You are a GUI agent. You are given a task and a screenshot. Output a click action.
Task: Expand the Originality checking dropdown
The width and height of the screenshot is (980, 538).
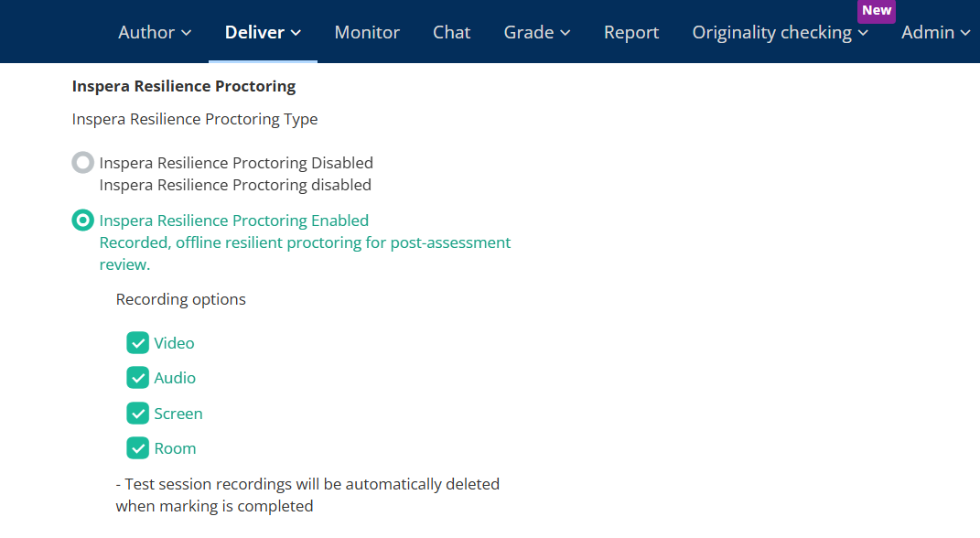coord(779,32)
